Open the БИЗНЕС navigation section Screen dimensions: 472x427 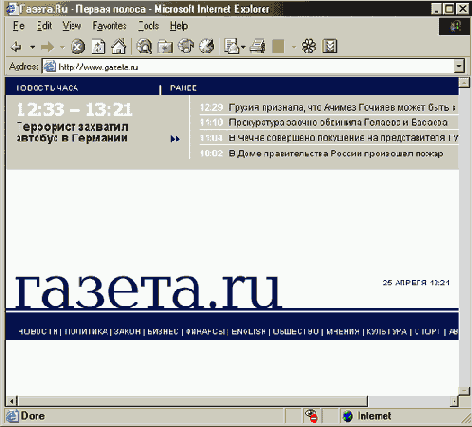[x=163, y=332]
